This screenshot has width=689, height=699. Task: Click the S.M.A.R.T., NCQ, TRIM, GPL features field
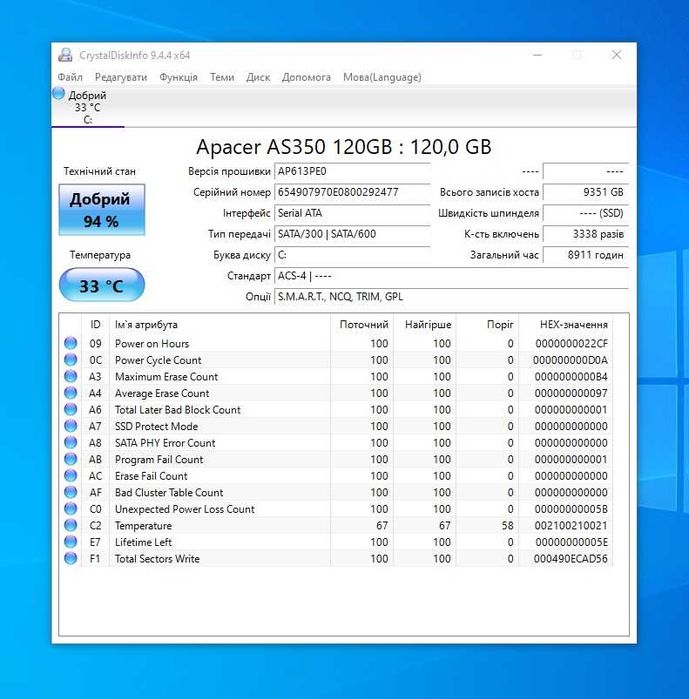[451, 297]
